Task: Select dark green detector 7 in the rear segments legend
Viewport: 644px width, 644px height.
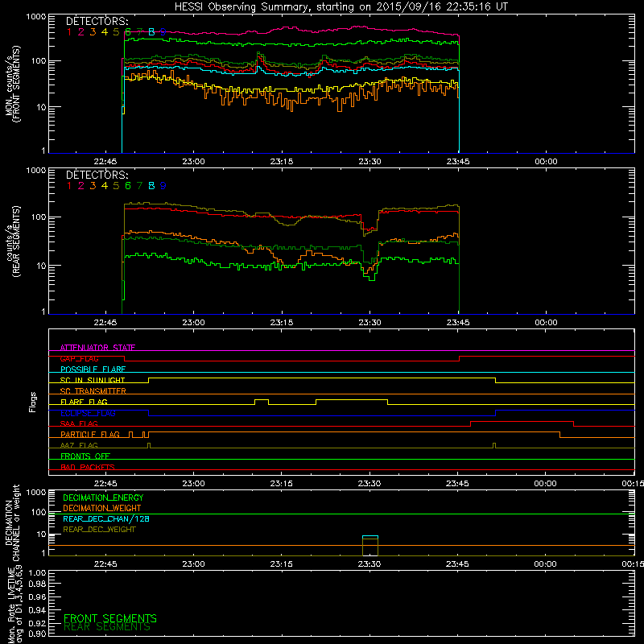Action: click(x=139, y=186)
